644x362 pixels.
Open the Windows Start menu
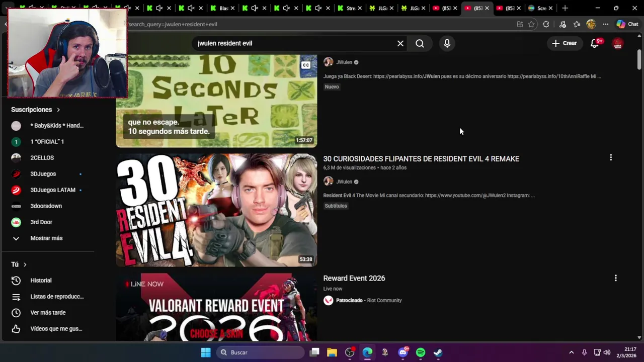pyautogui.click(x=206, y=352)
